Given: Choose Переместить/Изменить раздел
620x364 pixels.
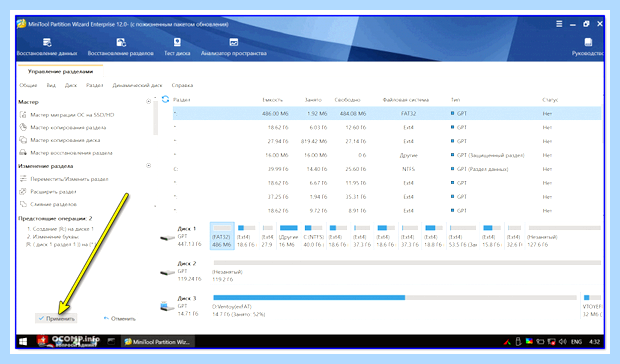Looking at the screenshot, I should (64, 179).
